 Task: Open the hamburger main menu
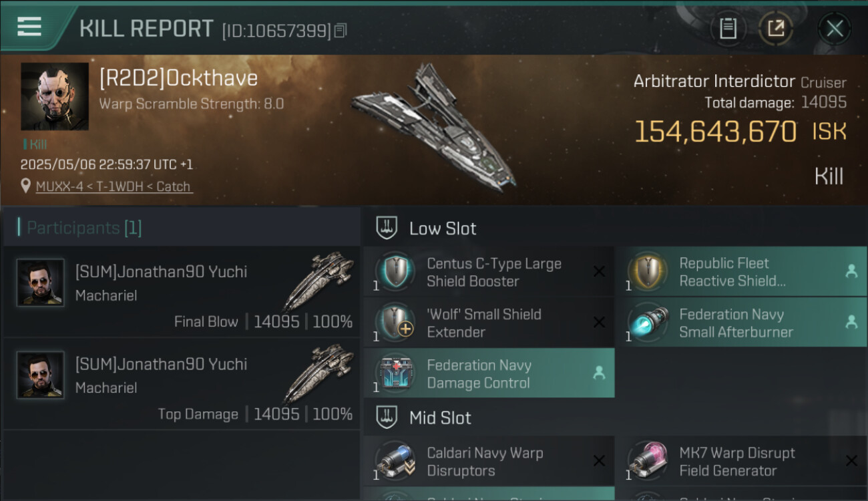(29, 27)
